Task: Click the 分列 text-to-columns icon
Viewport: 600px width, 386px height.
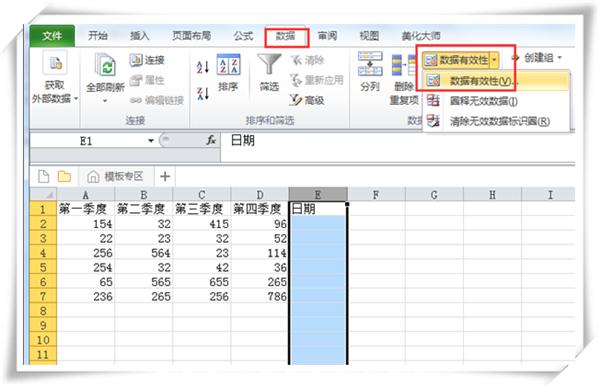Action: click(x=370, y=64)
